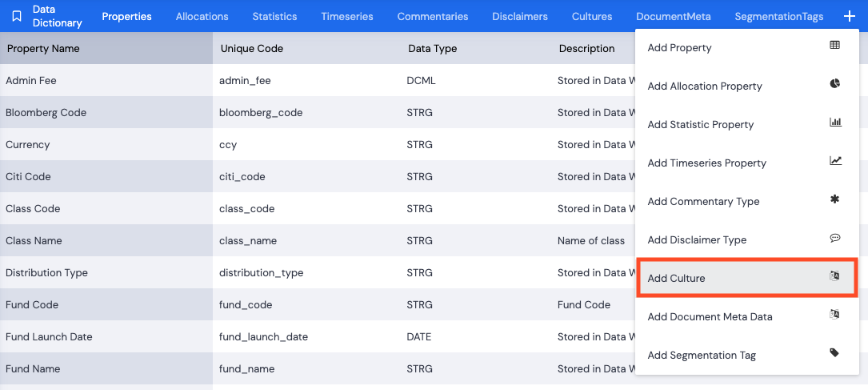
Task: Click the fund_launch_date unique code cell
Action: click(x=263, y=336)
